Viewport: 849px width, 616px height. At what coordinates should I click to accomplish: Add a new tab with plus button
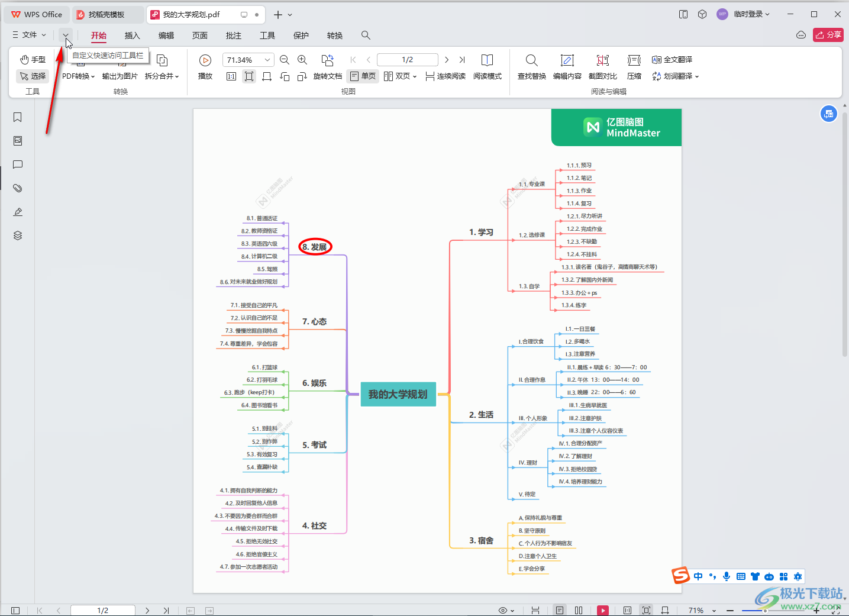[277, 14]
